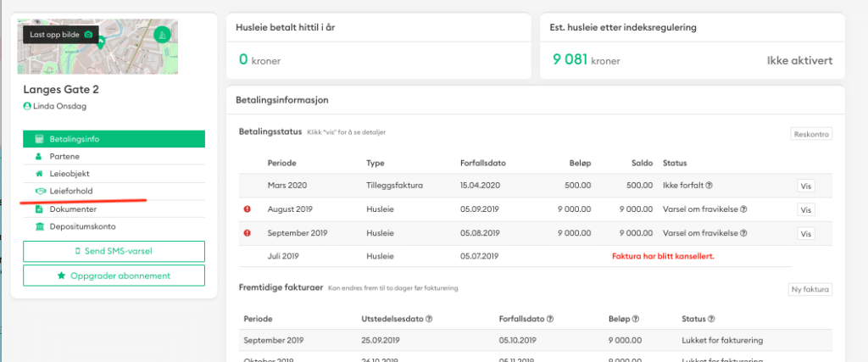Screen dimensions: 868x362
Task: Click the red warning icon for September 2019
Action: [248, 233]
